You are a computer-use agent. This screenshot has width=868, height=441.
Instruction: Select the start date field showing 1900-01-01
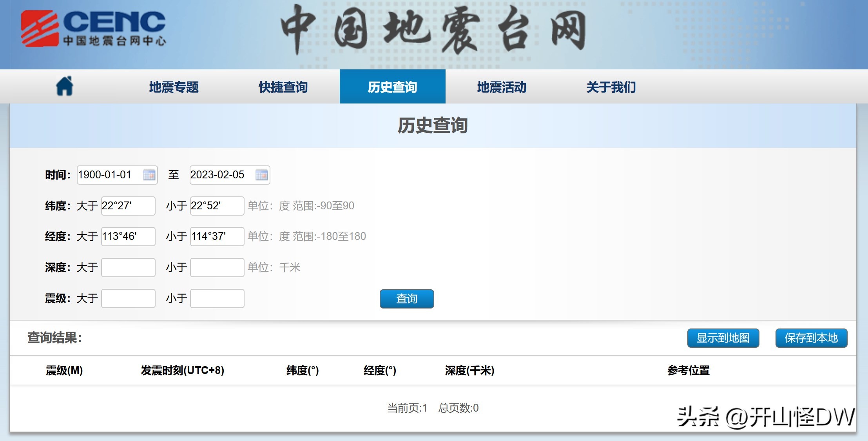[x=110, y=175]
